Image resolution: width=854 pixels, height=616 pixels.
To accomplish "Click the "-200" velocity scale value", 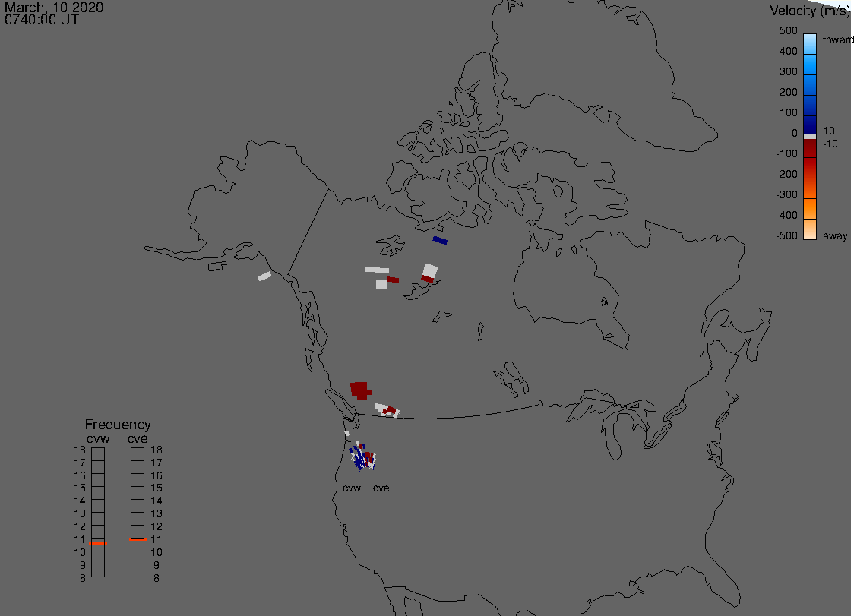I will (786, 174).
